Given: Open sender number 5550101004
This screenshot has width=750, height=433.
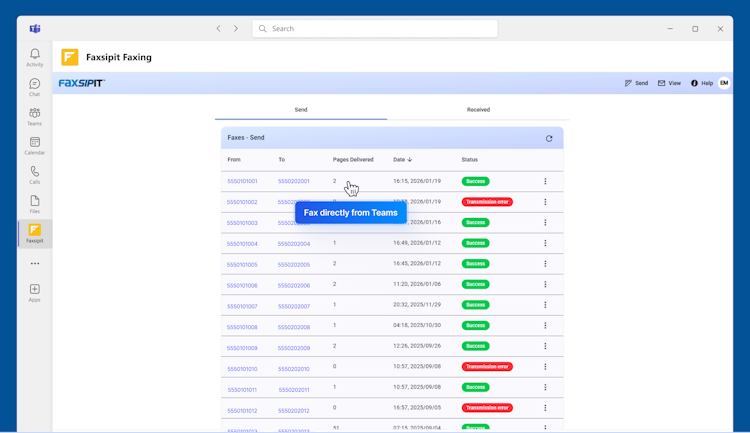Looking at the screenshot, I should 242,244.
